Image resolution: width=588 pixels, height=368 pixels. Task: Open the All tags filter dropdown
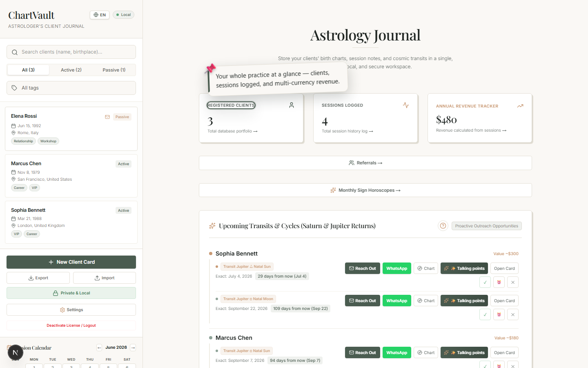coord(71,88)
